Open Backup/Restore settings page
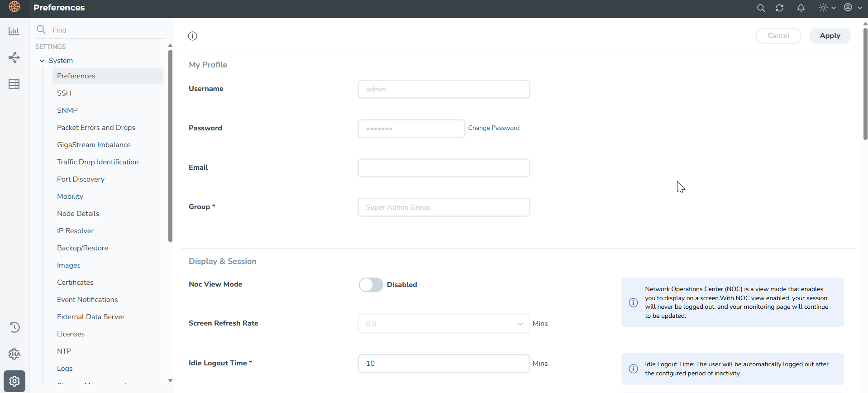The image size is (868, 393). click(82, 248)
